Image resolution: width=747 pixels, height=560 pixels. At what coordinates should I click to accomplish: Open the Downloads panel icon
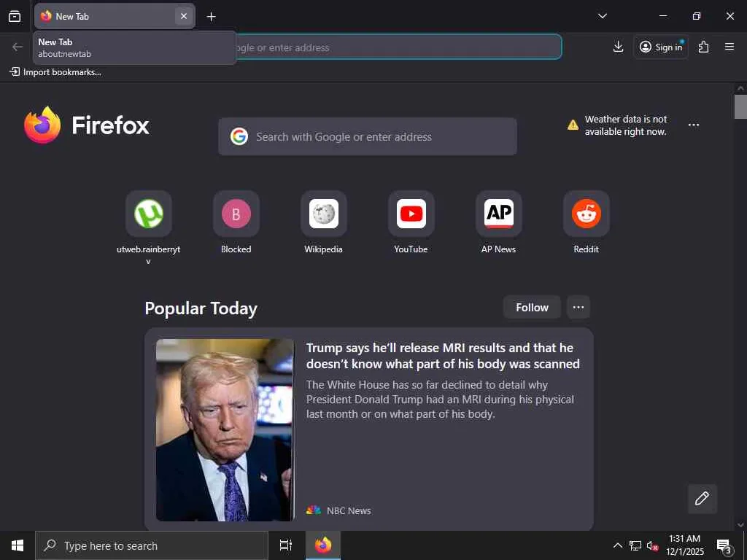tap(618, 47)
